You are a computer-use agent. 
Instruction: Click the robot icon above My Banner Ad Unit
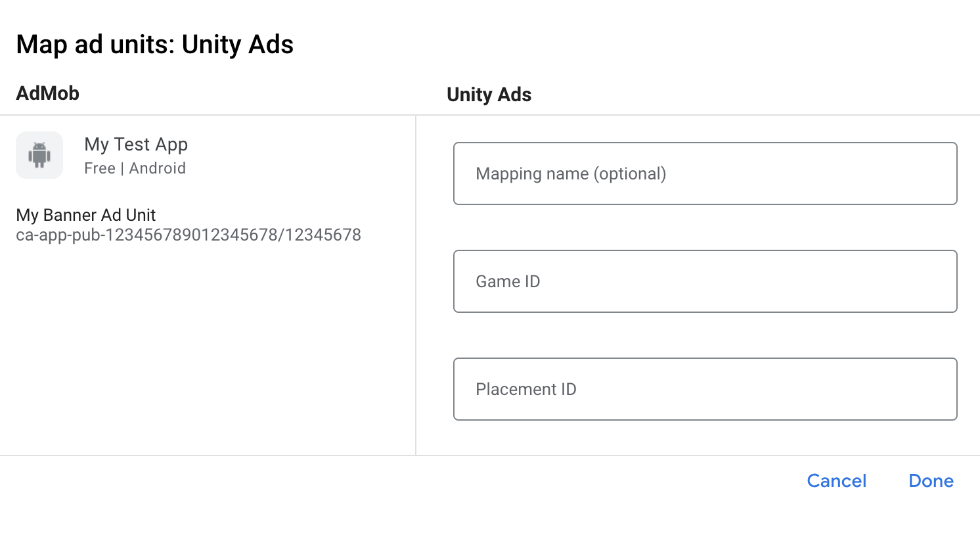click(x=39, y=155)
